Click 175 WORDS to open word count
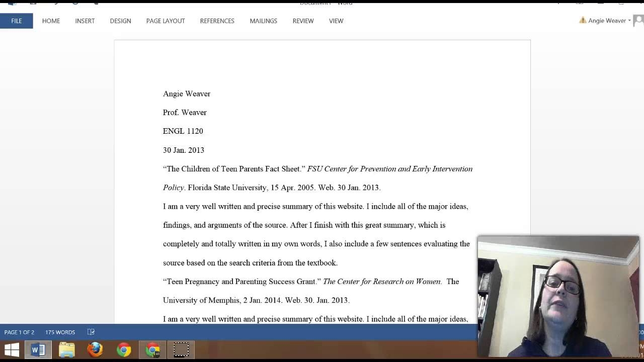This screenshot has height=362, width=644. (60, 332)
